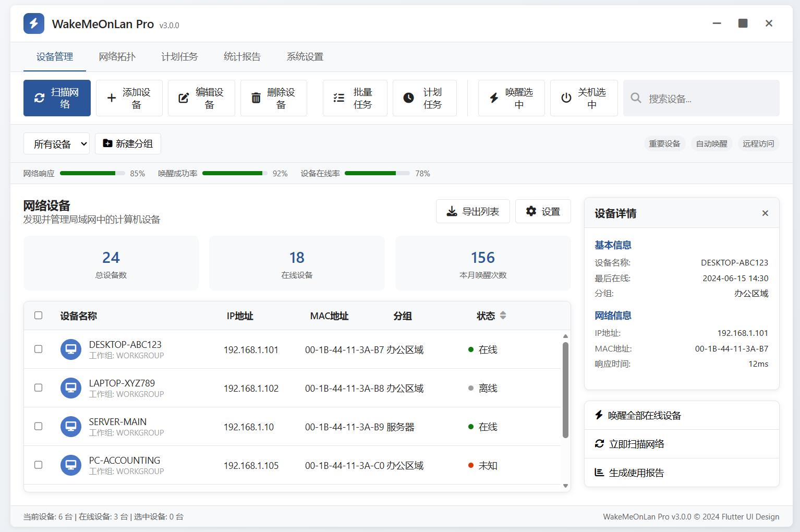
Task: Click the chart icon beside 生成使用报告
Action: click(599, 473)
